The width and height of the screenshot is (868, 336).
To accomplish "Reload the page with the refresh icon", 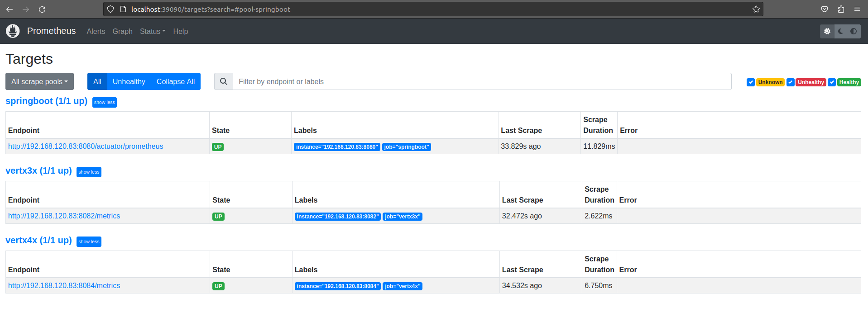I will pyautogui.click(x=42, y=9).
